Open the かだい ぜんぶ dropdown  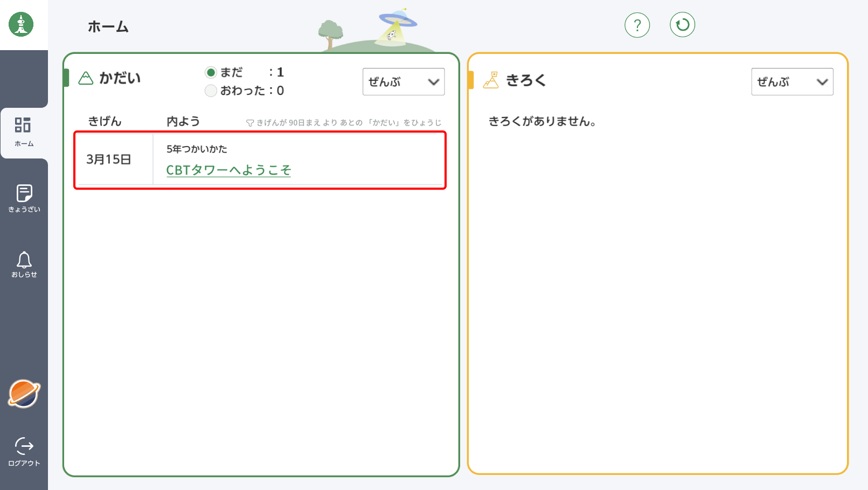point(403,82)
